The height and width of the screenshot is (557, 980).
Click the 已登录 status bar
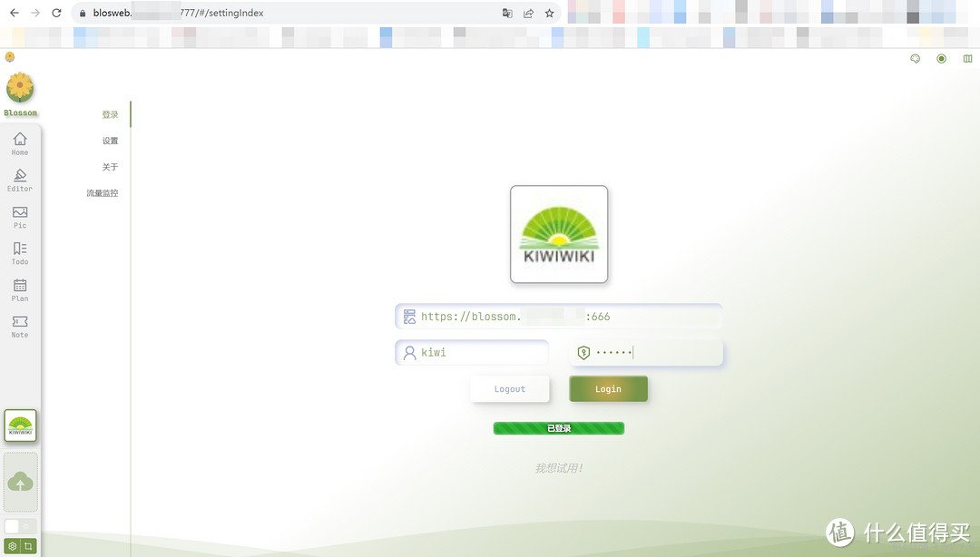coord(559,428)
